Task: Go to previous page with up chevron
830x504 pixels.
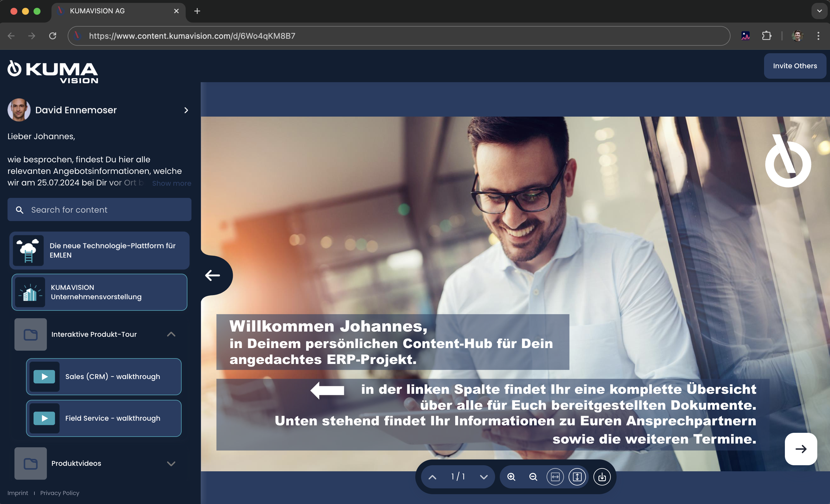Action: [433, 477]
